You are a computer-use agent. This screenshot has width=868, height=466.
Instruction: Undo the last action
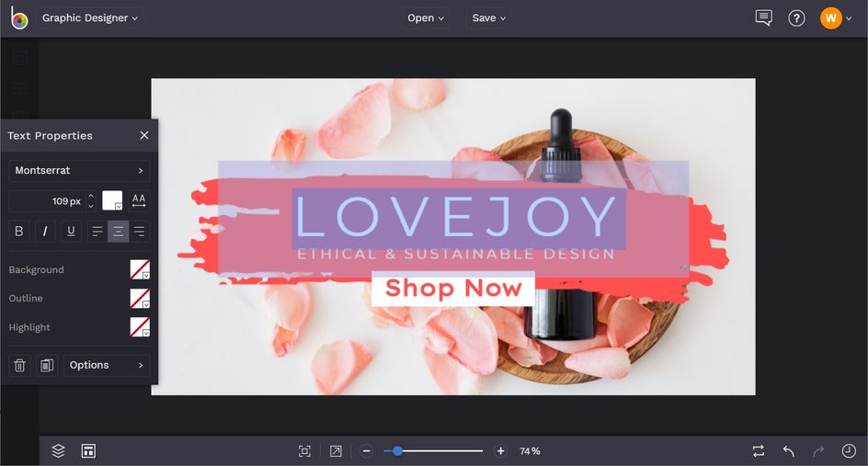(x=789, y=451)
